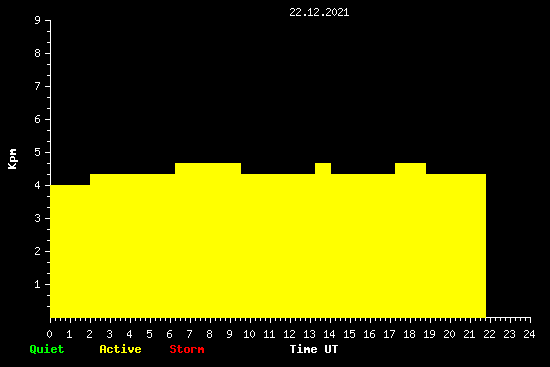Click the lowest yellow bar at hour 1
This screenshot has height=367, width=550.
coord(70,251)
